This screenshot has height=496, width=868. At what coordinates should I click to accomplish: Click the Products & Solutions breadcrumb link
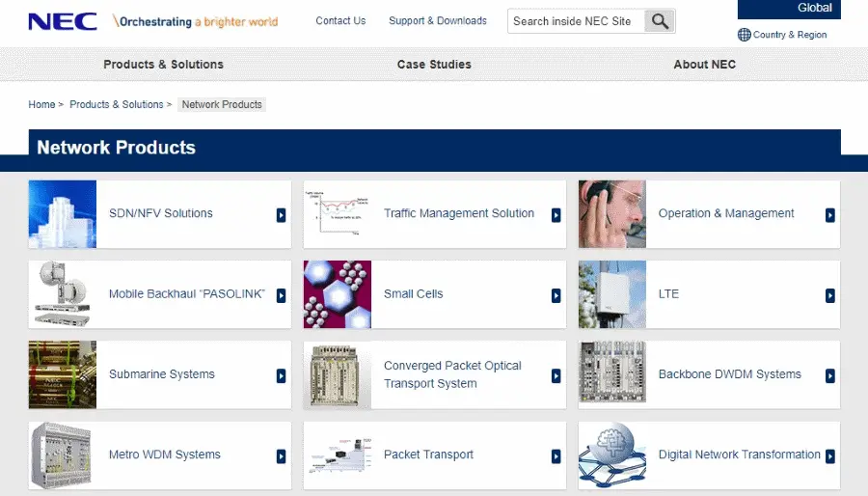click(117, 104)
